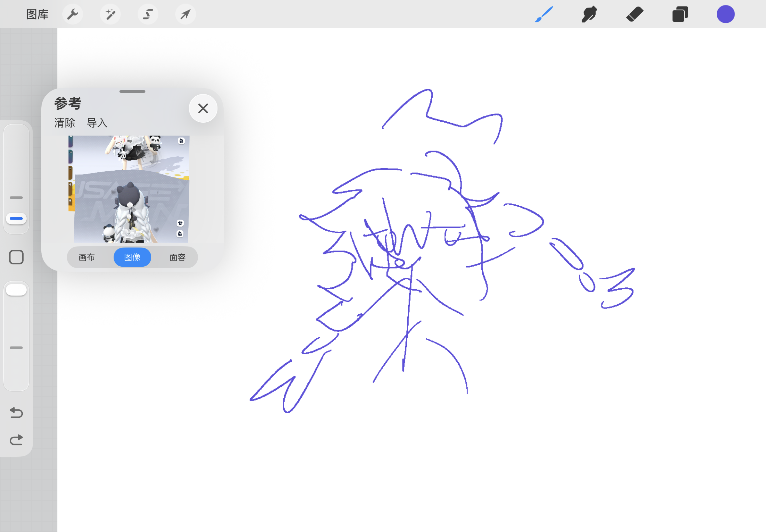Viewport: 766px width, 532px height.
Task: Activate the Selection S-shaped tool
Action: click(148, 14)
